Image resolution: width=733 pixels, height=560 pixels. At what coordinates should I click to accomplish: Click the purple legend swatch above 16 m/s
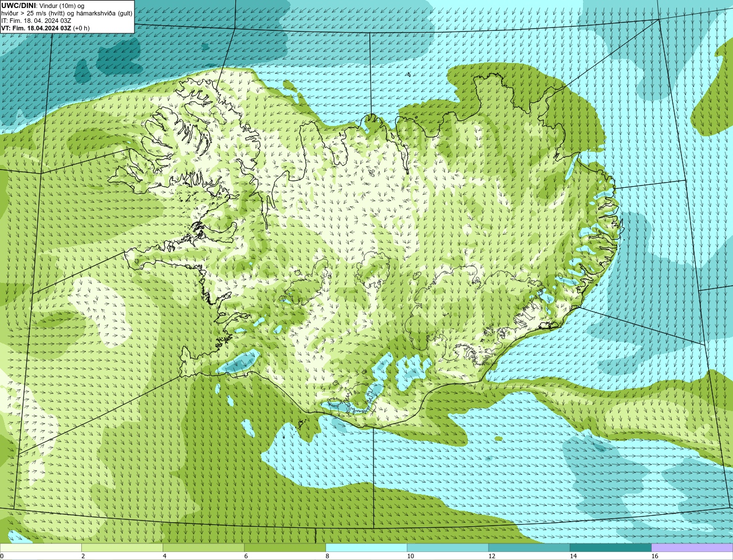click(x=692, y=548)
